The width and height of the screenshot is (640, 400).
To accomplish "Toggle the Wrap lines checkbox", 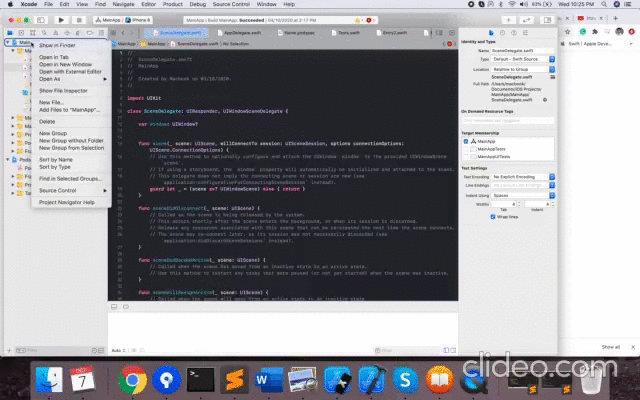I will pyautogui.click(x=493, y=217).
